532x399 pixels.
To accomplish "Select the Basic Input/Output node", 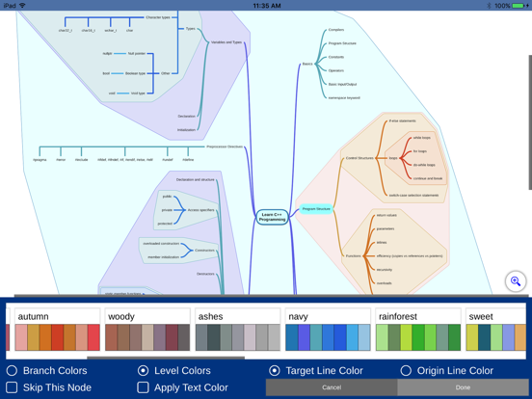I will point(342,84).
